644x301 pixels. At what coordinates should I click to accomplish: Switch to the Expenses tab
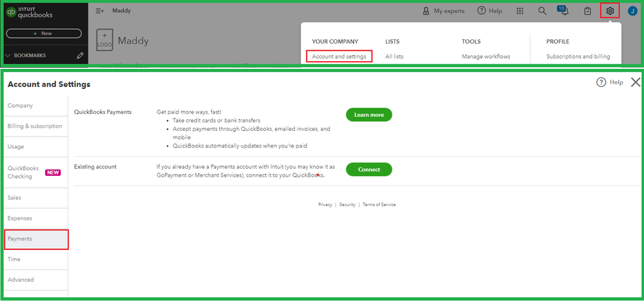[35, 218]
